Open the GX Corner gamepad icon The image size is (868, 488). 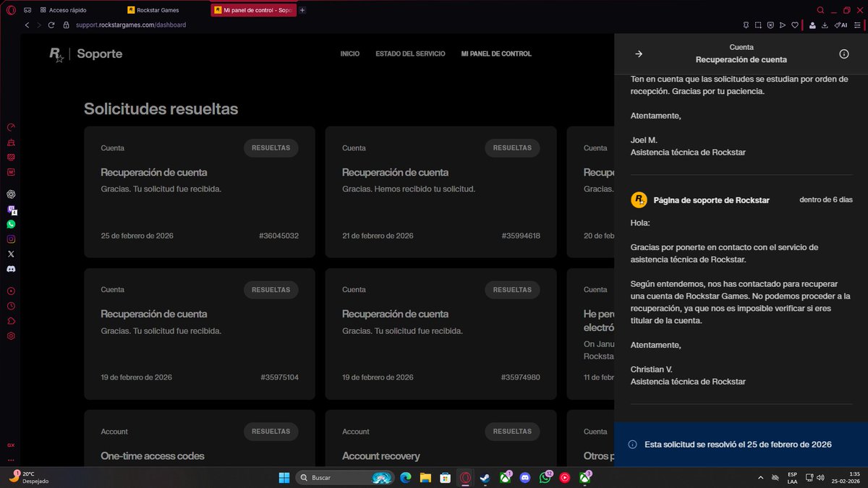[x=27, y=10]
